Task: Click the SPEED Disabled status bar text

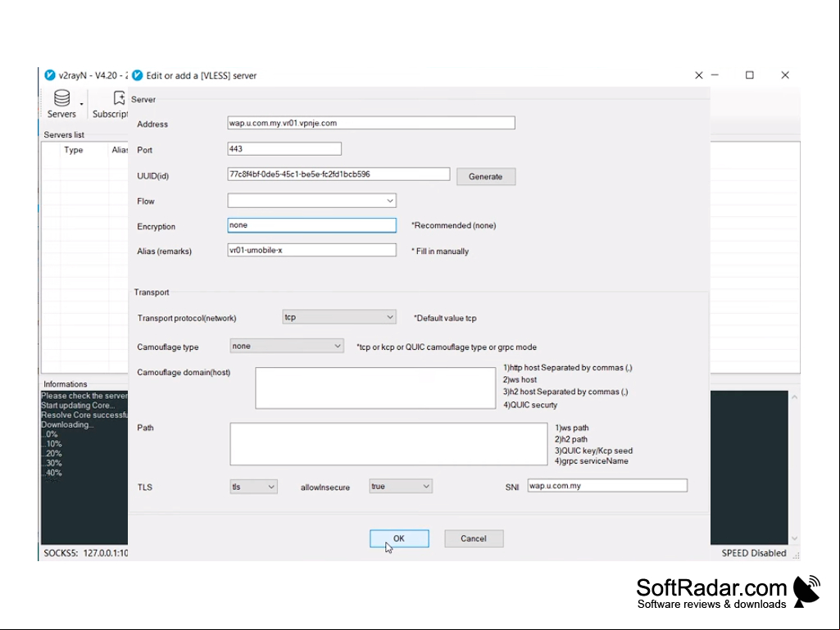Action: click(754, 553)
